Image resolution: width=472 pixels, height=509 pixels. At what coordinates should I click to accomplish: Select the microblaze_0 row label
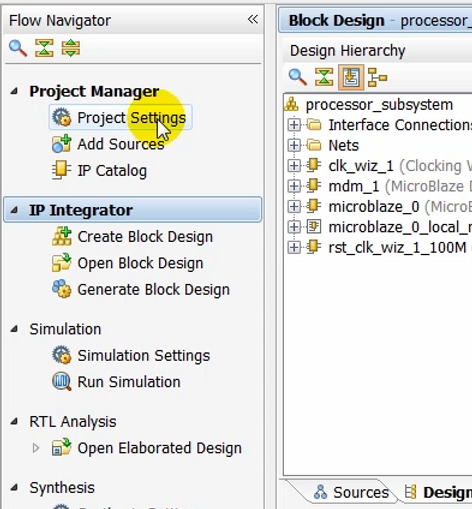[x=374, y=207]
